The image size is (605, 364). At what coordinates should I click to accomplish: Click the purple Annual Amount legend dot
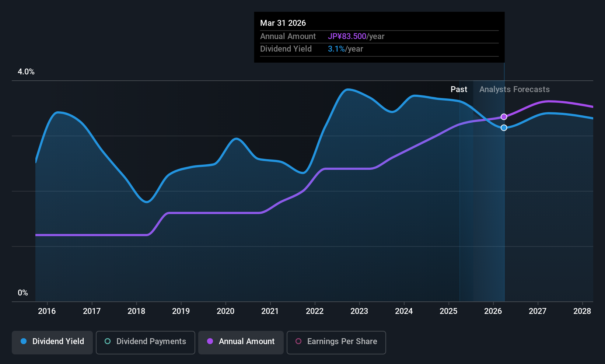pos(210,342)
